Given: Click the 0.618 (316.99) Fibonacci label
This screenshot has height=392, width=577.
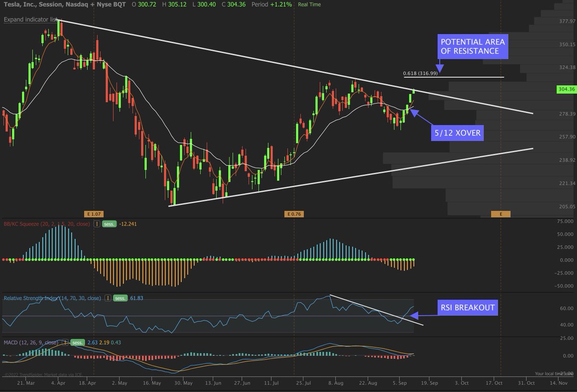Looking at the screenshot, I should coord(420,73).
